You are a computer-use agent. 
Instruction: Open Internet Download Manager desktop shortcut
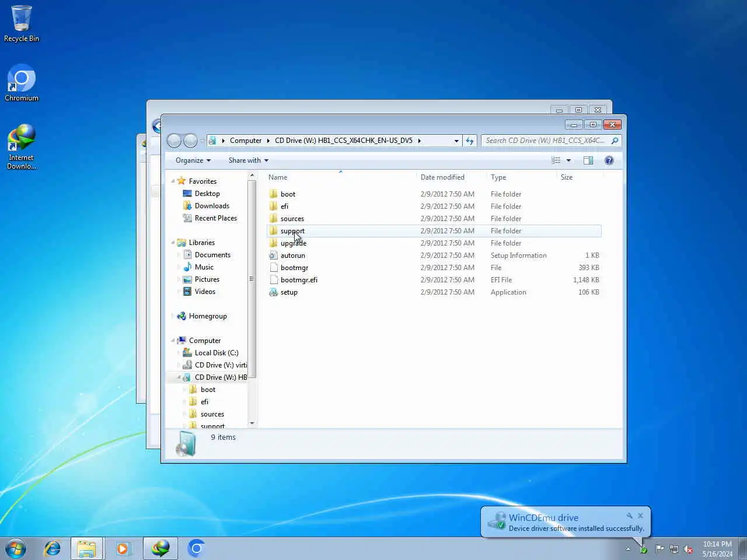pos(22,147)
